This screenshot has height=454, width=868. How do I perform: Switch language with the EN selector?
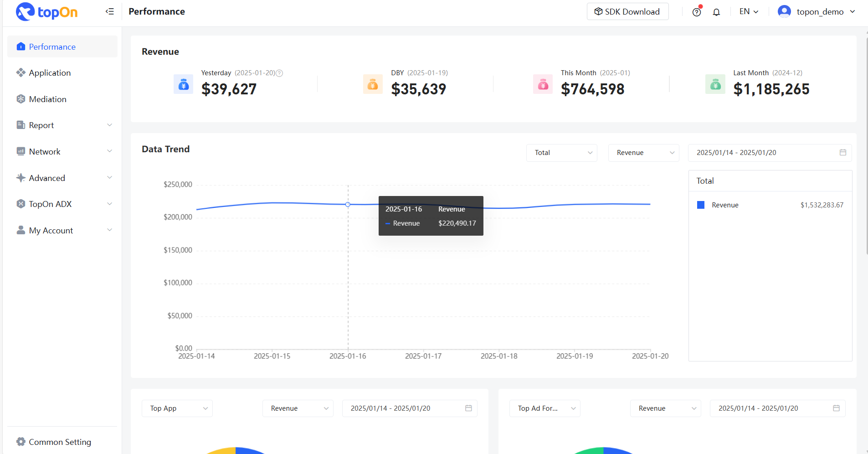pyautogui.click(x=749, y=11)
